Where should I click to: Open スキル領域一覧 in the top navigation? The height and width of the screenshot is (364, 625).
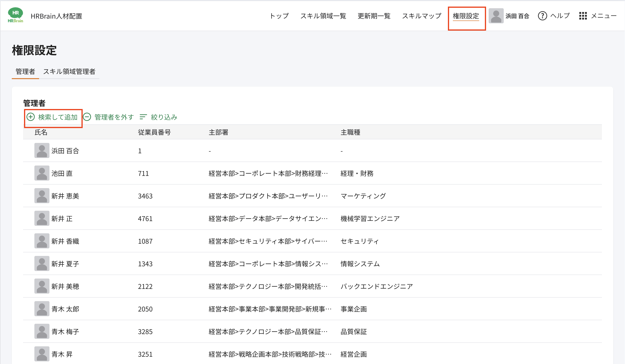323,16
